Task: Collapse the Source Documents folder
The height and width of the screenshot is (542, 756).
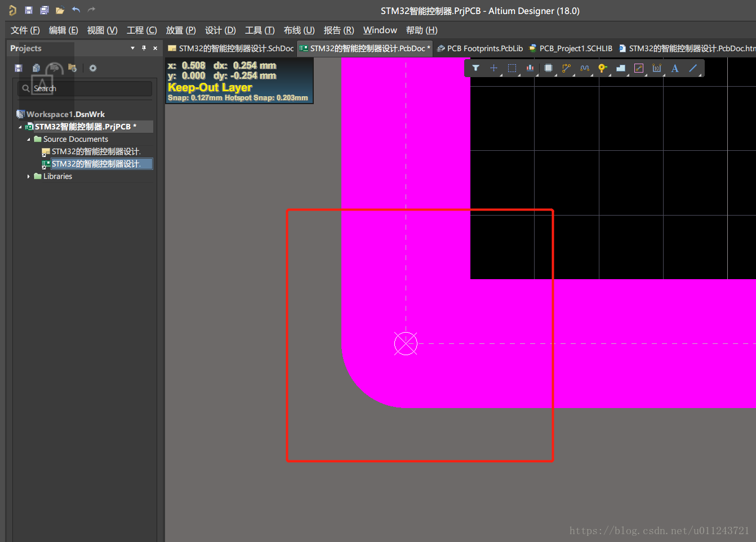Action: (x=29, y=140)
